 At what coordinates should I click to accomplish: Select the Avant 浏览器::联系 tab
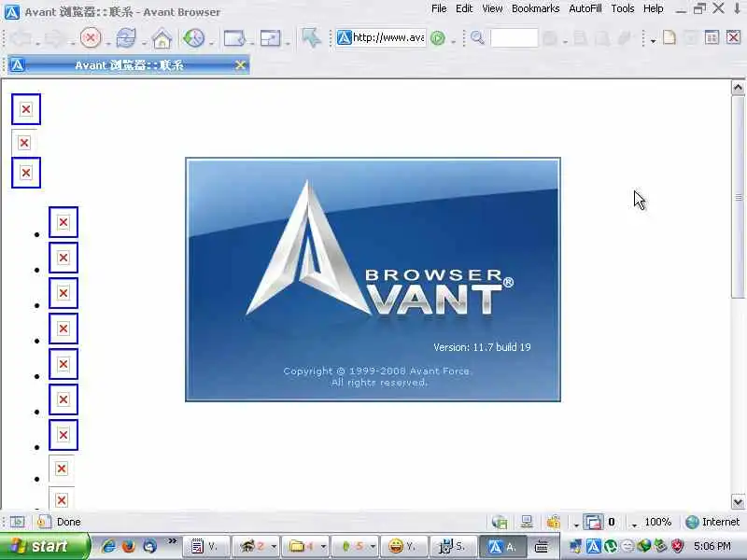tap(129, 65)
